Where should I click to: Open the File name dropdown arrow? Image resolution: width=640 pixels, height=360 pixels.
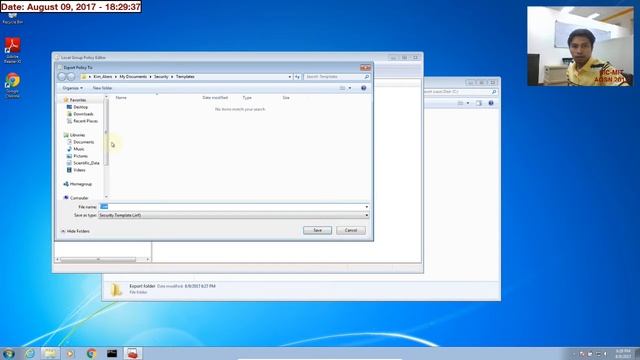point(366,207)
